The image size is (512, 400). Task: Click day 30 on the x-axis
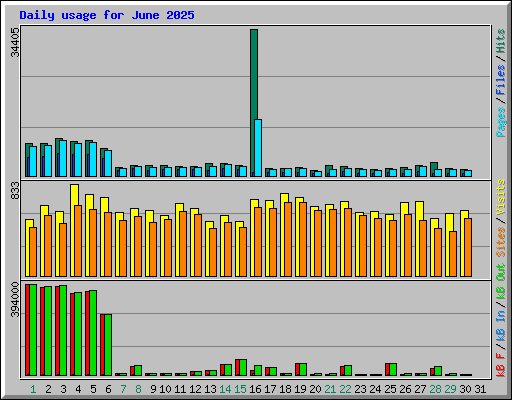(465, 389)
